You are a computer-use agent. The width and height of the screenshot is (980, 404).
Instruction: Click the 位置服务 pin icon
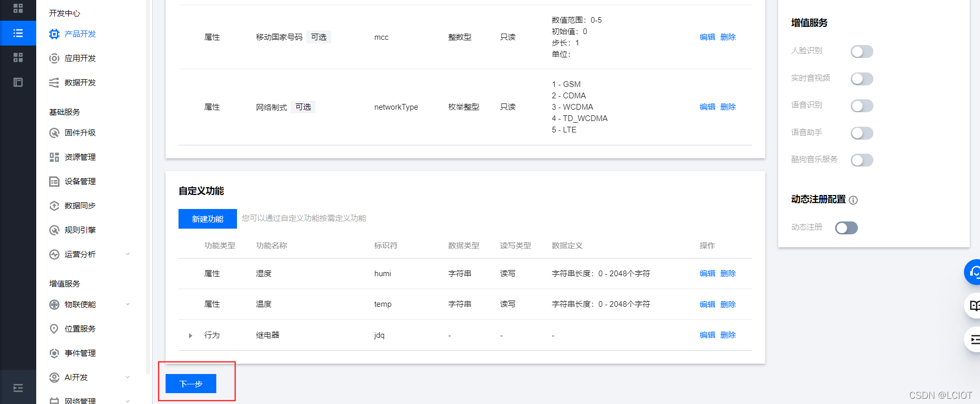[54, 329]
